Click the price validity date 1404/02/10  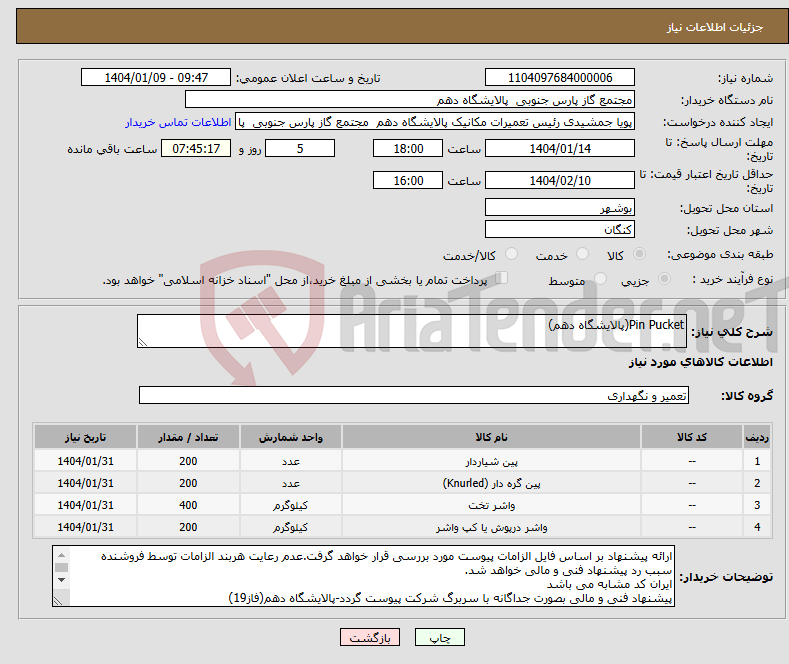tap(560, 180)
